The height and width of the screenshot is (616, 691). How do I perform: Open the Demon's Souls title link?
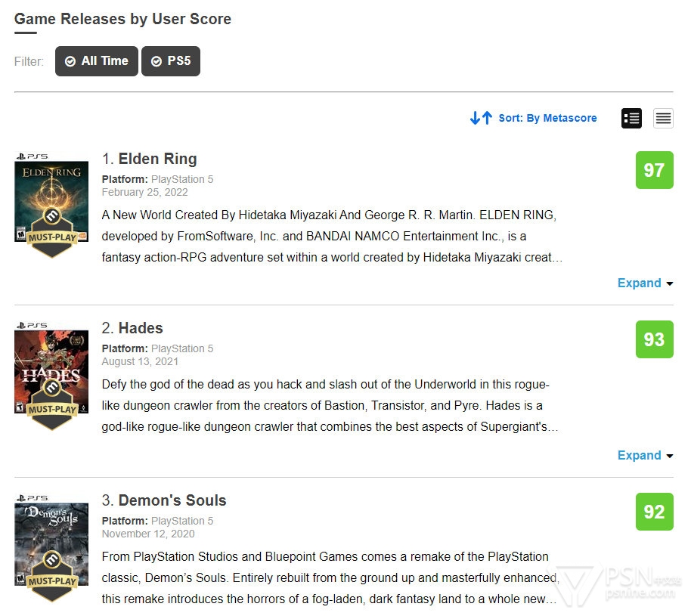pos(172,500)
